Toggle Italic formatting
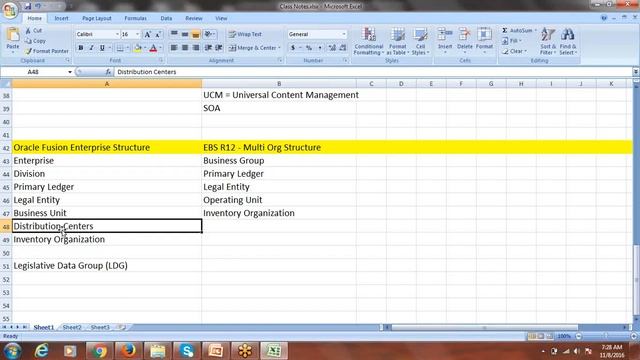This screenshot has width=640, height=360. [x=91, y=48]
